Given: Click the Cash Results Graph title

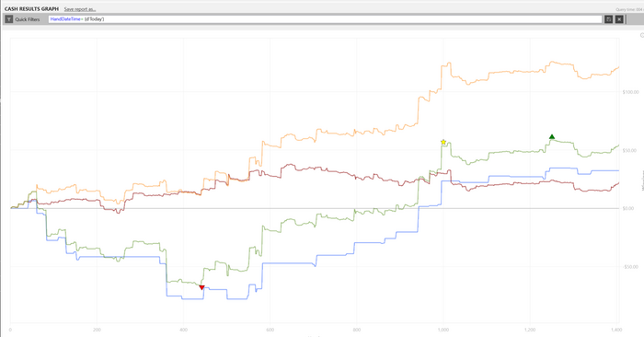Looking at the screenshot, I should coord(31,9).
